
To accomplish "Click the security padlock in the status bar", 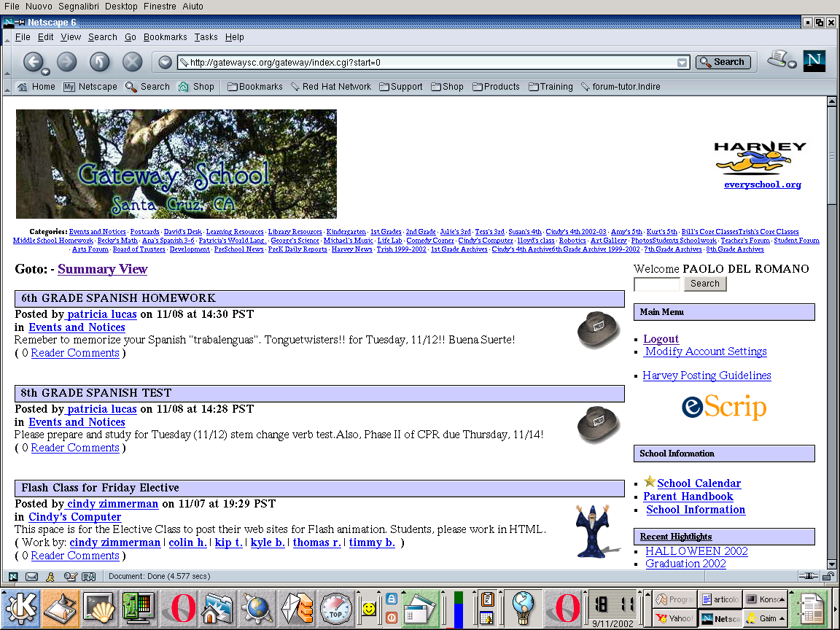I will coord(828,577).
